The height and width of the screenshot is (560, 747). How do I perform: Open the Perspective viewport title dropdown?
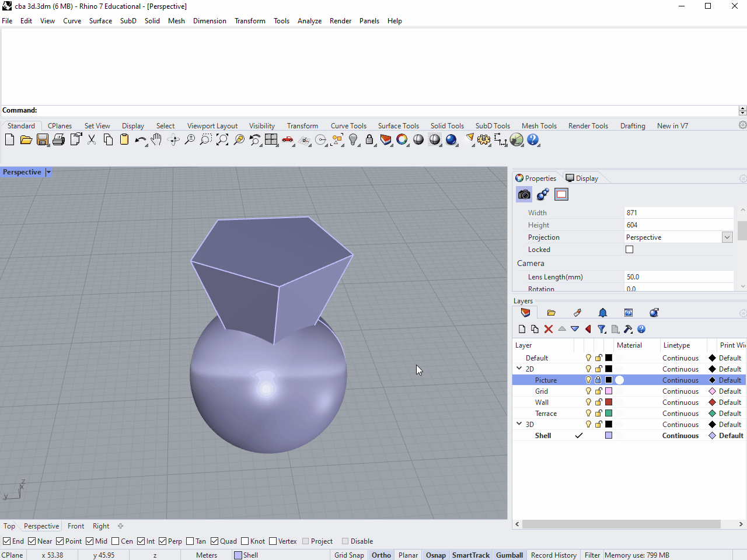48,172
